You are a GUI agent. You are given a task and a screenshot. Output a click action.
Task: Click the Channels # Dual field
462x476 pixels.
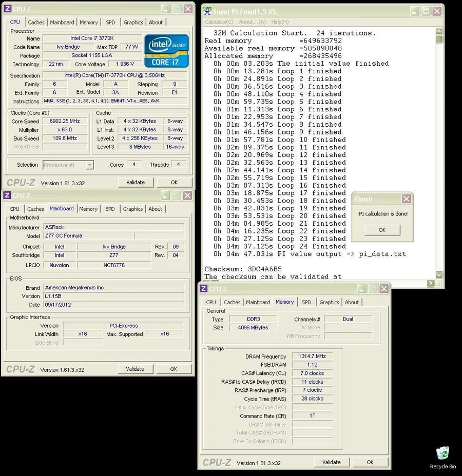[348, 319]
